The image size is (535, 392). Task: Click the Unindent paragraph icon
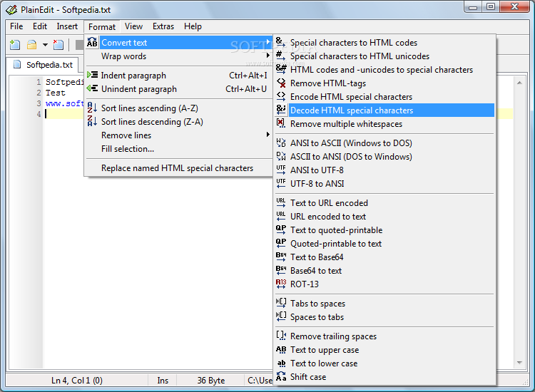coord(93,88)
